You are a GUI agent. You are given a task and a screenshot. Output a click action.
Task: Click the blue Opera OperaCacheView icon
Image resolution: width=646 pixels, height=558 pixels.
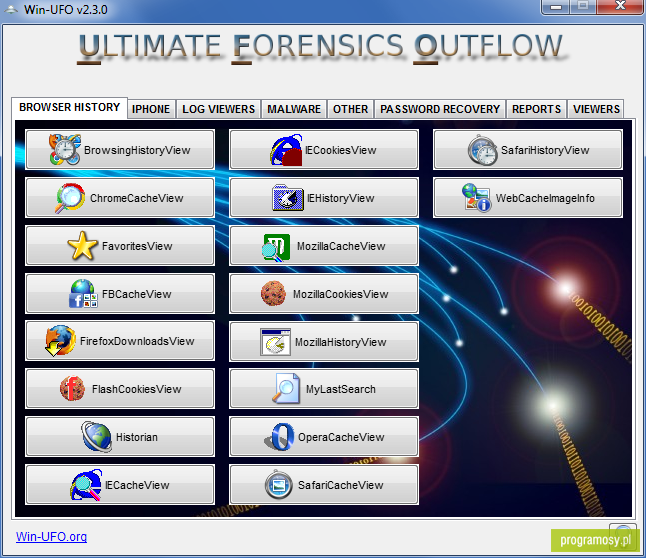(280, 437)
